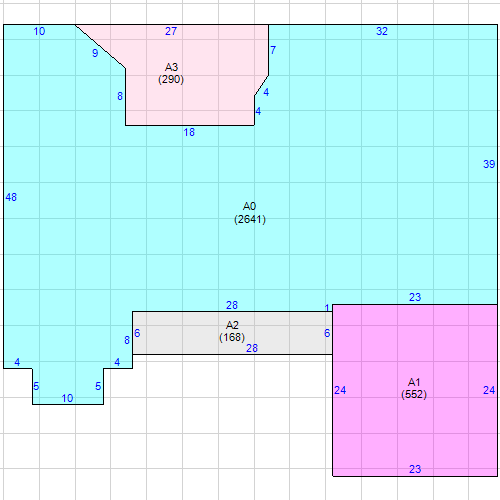Click the (2641) area value
The width and height of the screenshot is (500, 500).
(x=250, y=219)
